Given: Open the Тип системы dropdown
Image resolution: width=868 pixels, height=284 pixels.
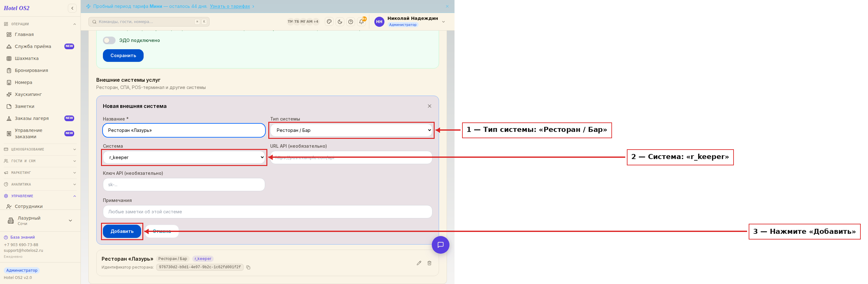Looking at the screenshot, I should [351, 130].
